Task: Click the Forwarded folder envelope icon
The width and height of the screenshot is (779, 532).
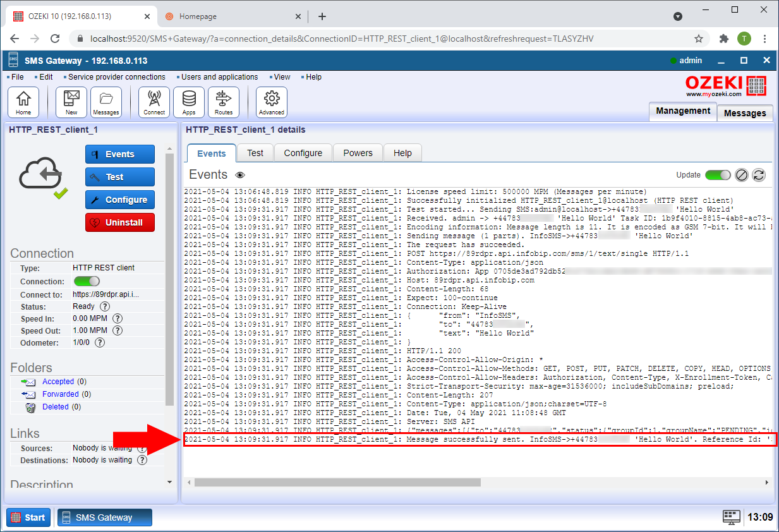Action: point(29,394)
